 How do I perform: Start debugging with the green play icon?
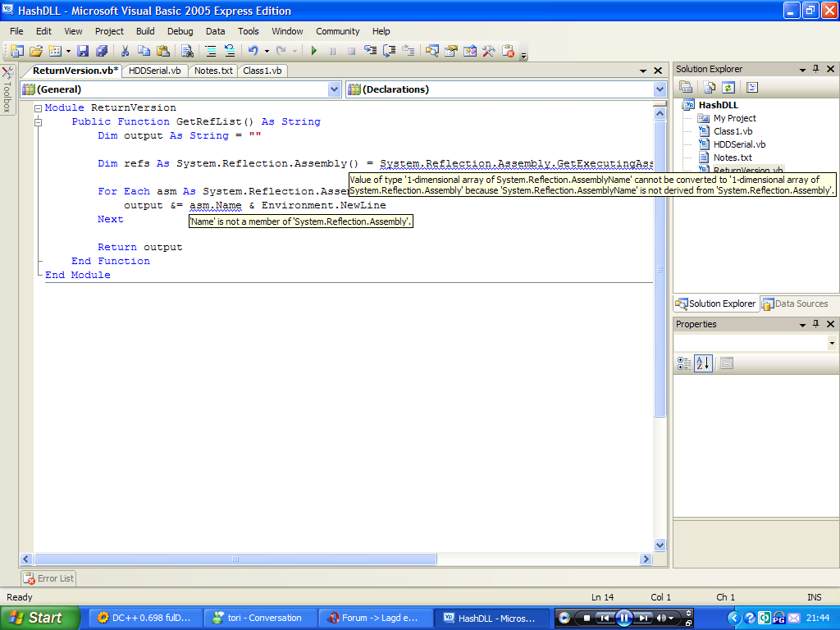(x=314, y=51)
